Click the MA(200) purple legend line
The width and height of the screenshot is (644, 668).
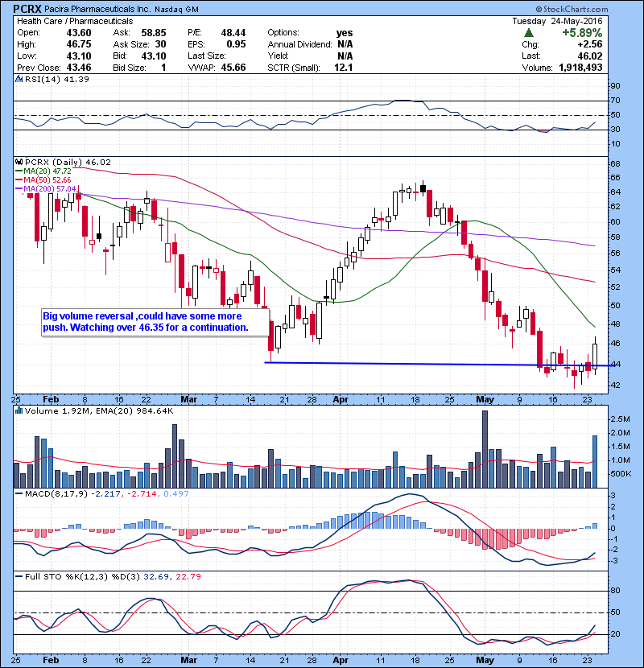coord(19,188)
